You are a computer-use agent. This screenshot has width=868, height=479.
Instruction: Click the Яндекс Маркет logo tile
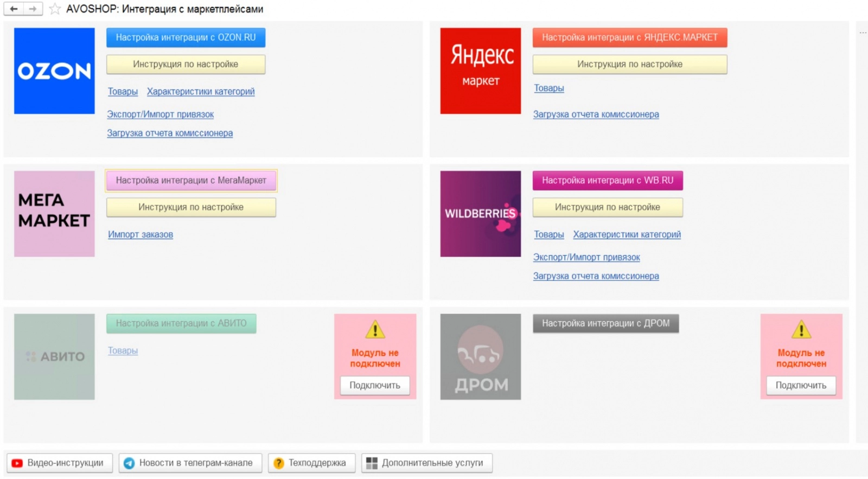click(481, 71)
